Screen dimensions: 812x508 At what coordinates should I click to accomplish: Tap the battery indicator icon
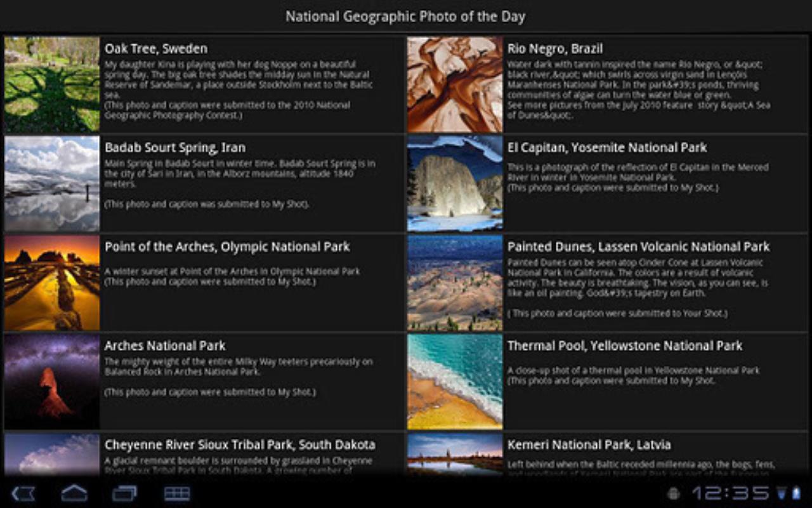[796, 493]
